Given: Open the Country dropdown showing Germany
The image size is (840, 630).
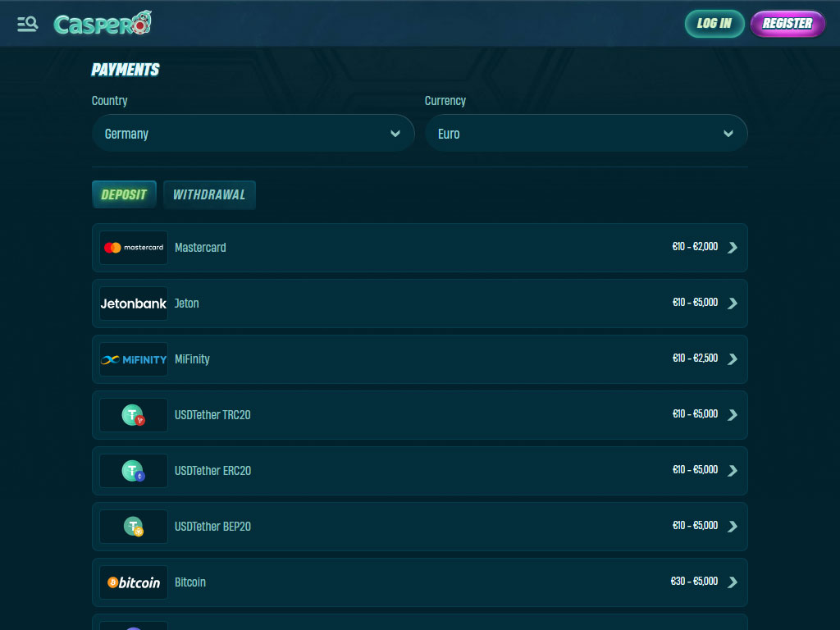Looking at the screenshot, I should (x=253, y=134).
